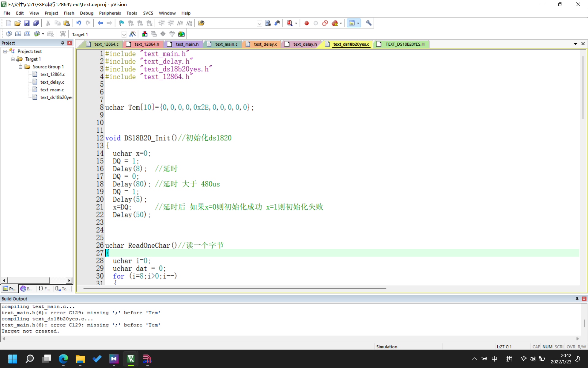The image size is (588, 368).
Task: Select text_main.c in the project tree
Action: pyautogui.click(x=52, y=90)
